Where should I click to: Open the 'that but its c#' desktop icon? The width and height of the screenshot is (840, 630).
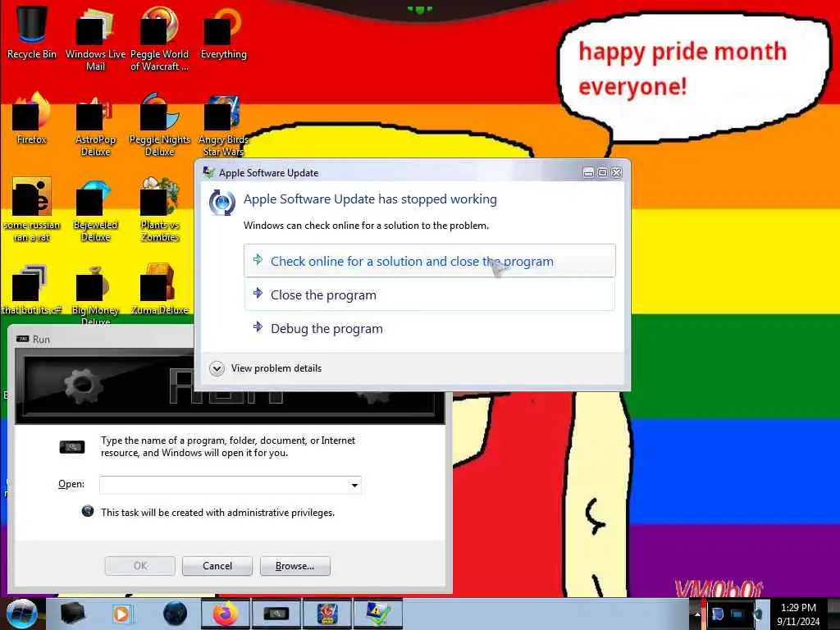(32, 290)
